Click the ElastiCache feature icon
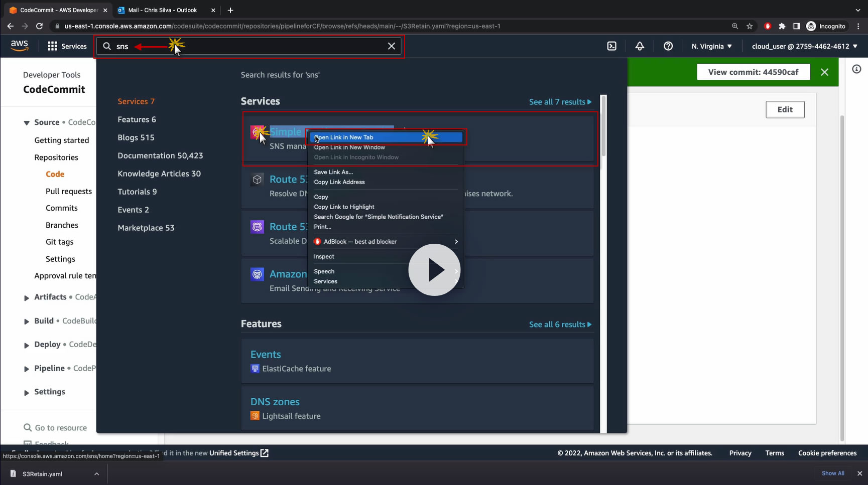Screen dimensions: 868x485 click(x=255, y=369)
